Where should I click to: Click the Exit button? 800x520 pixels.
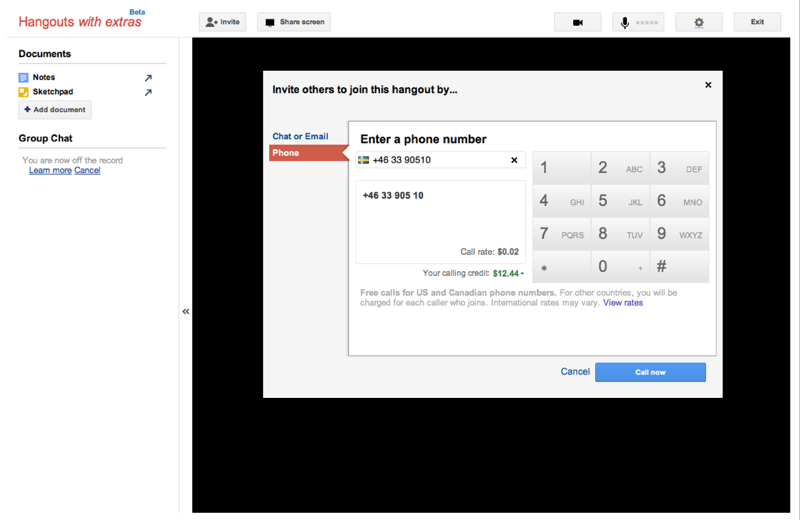[x=757, y=22]
